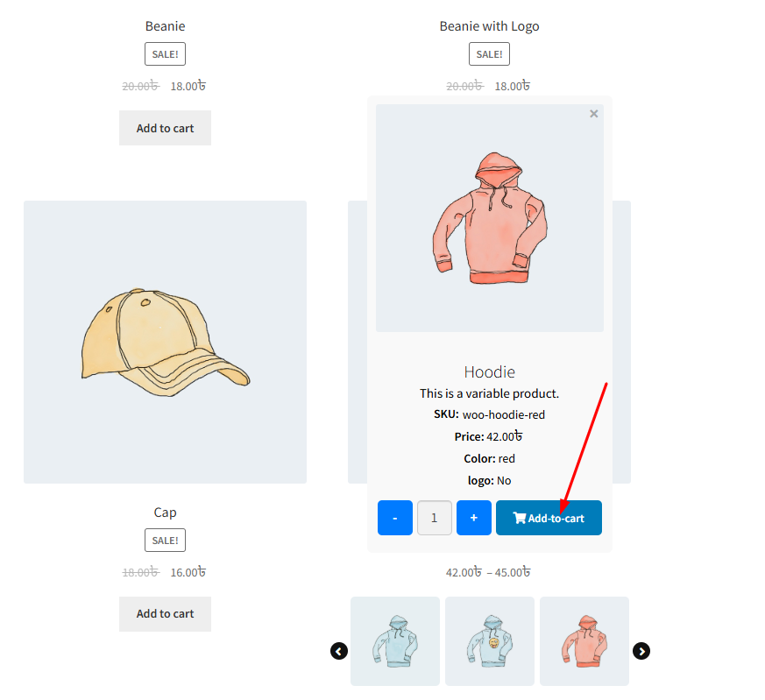Open the Cap product title link

(165, 513)
